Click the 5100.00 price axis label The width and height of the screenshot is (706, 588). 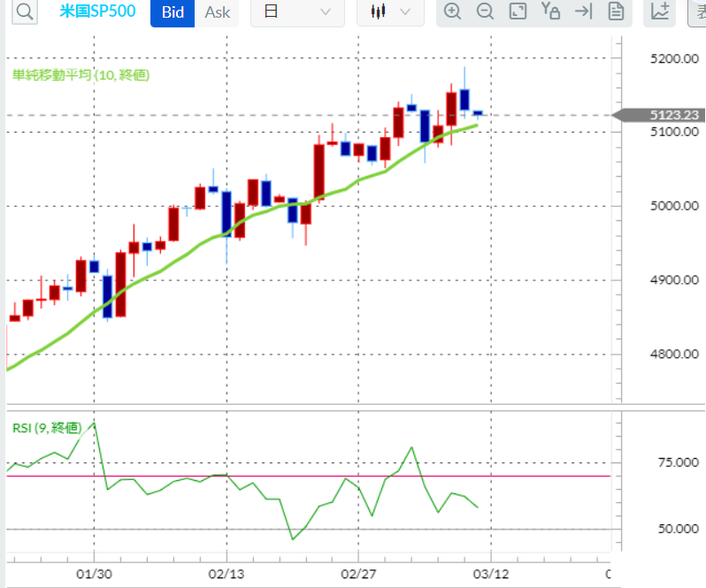pos(674,132)
